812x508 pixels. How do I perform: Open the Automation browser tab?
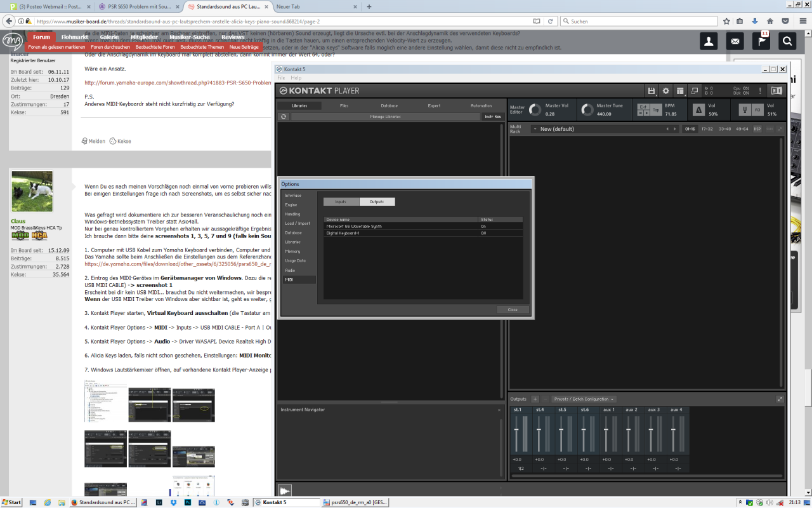[x=481, y=106]
